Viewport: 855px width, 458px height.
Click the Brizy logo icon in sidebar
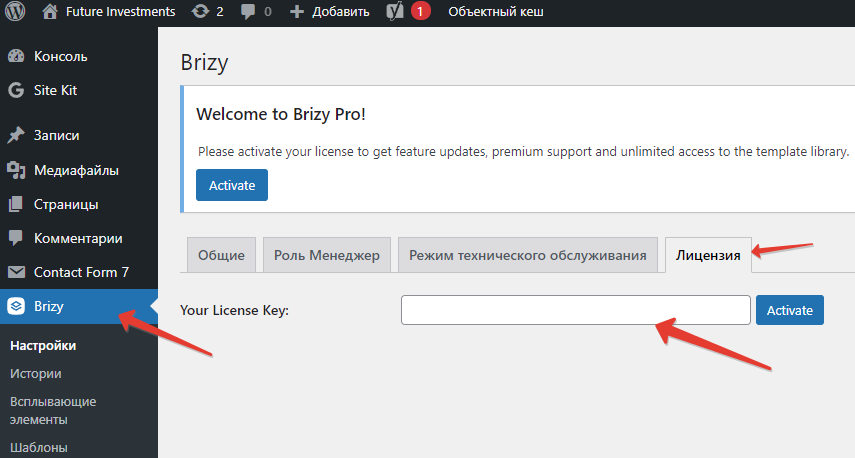coord(16,306)
